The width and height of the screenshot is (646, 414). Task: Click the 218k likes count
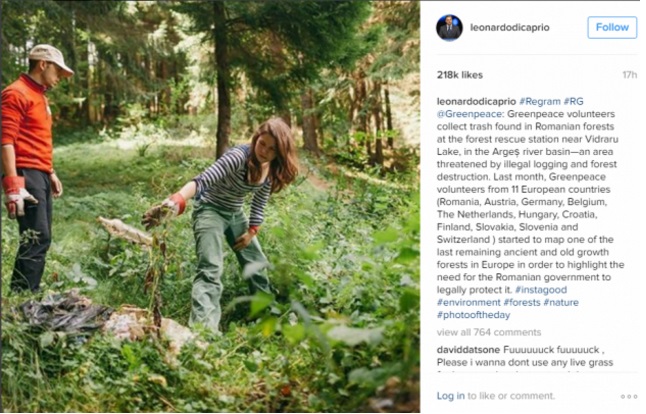click(460, 75)
